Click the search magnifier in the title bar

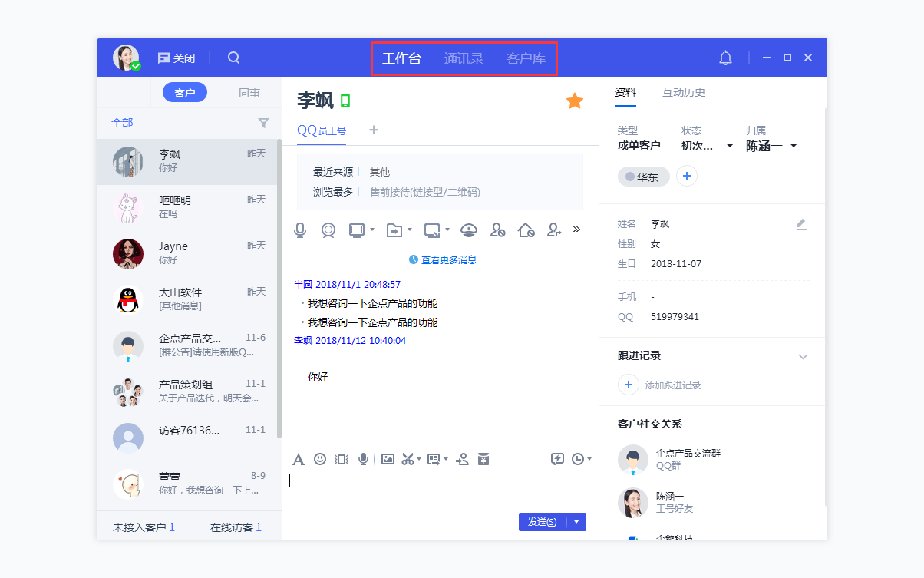tap(233, 57)
